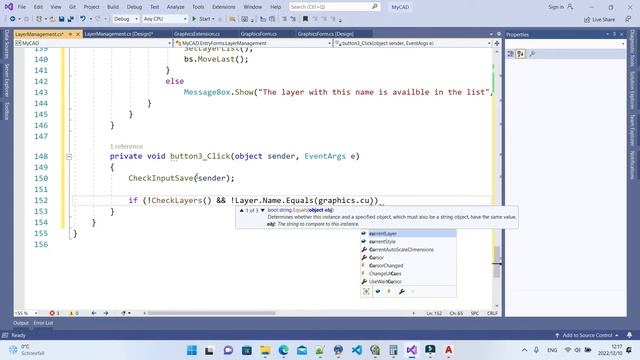
Task: Select currentLayer in the IntelliSense list
Action: click(408, 233)
